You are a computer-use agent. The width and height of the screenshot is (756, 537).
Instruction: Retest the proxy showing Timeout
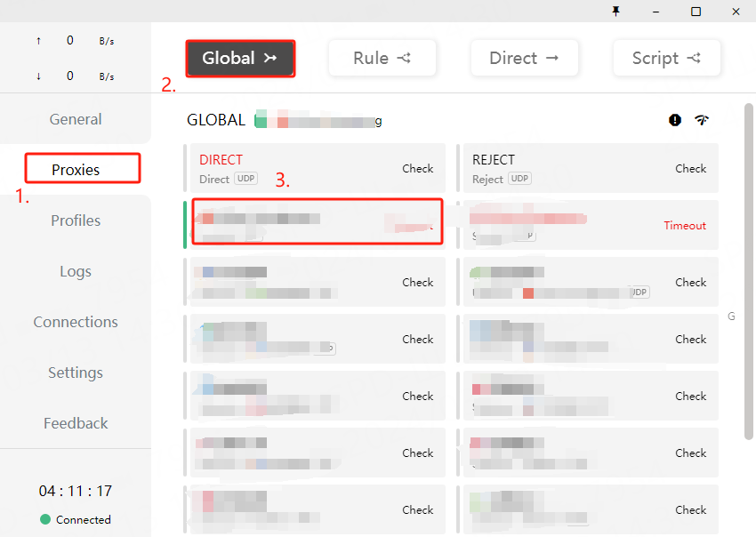click(x=684, y=226)
